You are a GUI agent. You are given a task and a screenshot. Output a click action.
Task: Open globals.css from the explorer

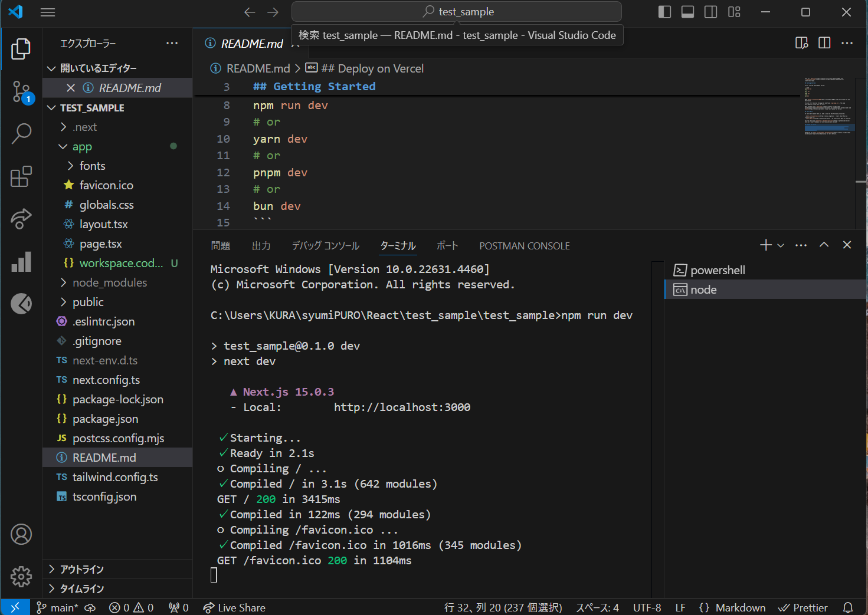(118, 205)
